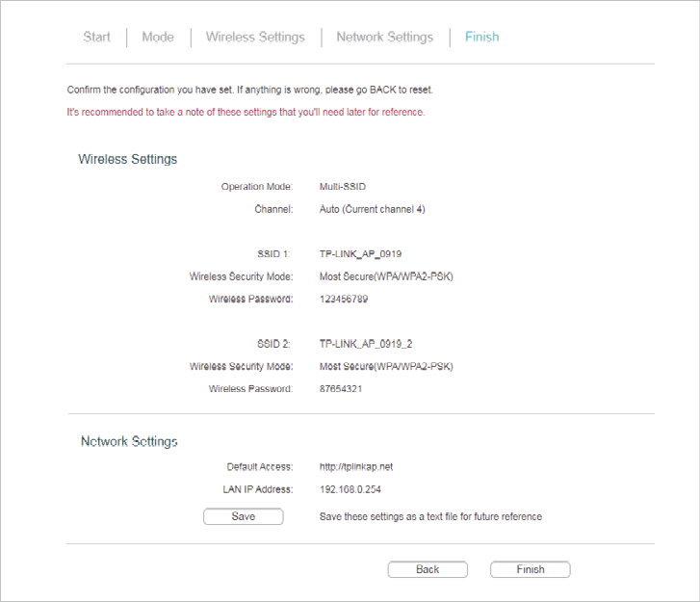Click the LAN IP address 192.168.0.254
The height and width of the screenshot is (602, 700).
[350, 489]
